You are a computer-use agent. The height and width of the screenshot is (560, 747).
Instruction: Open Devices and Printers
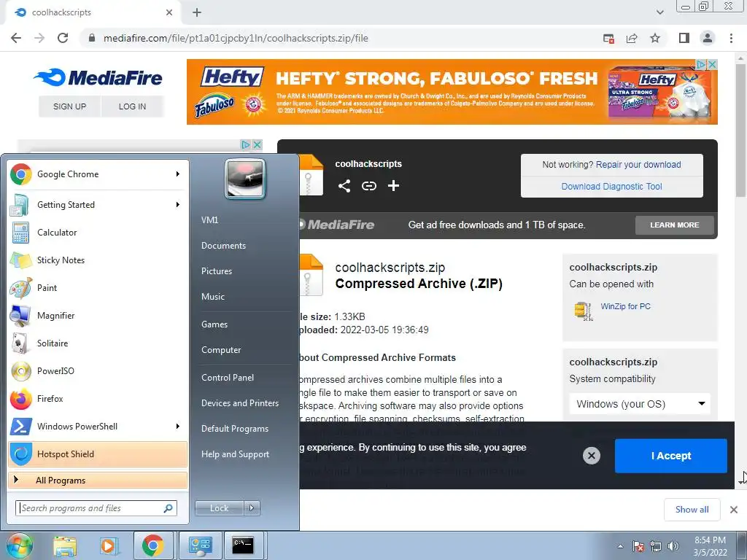[x=240, y=402]
